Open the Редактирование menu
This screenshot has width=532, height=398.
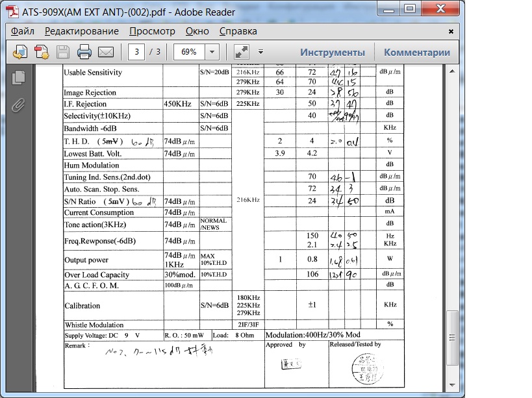82,31
